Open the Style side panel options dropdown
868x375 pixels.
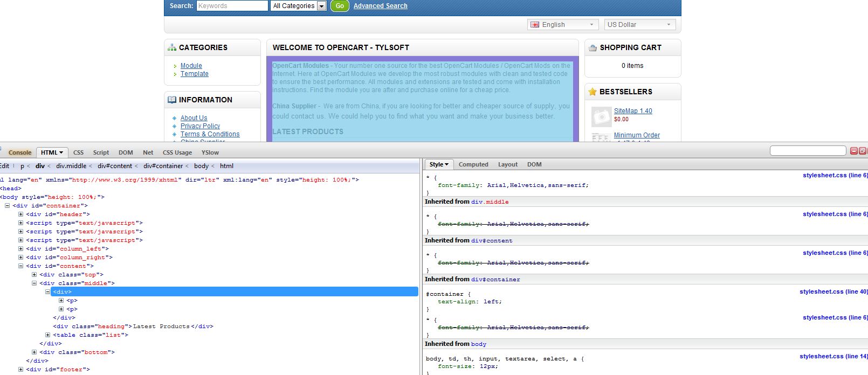447,164
